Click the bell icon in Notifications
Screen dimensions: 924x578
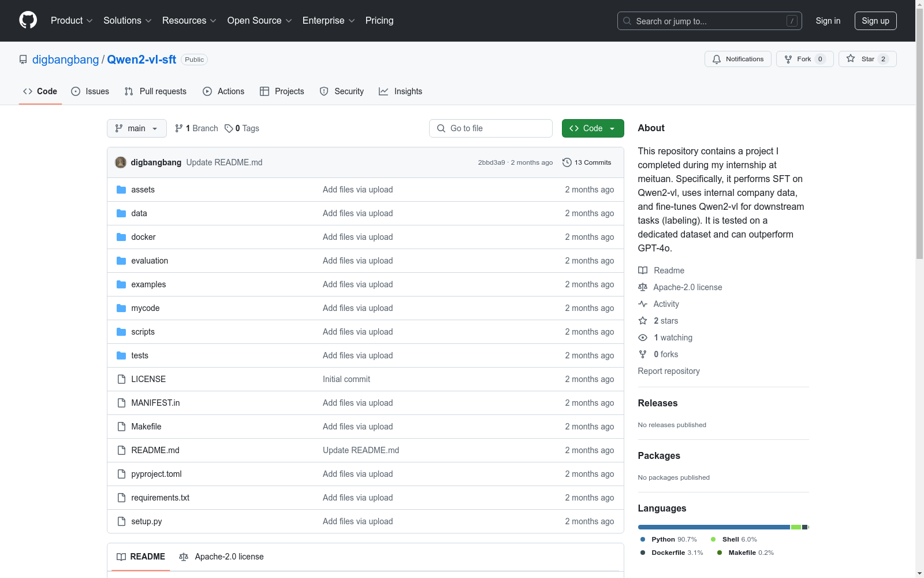click(717, 59)
